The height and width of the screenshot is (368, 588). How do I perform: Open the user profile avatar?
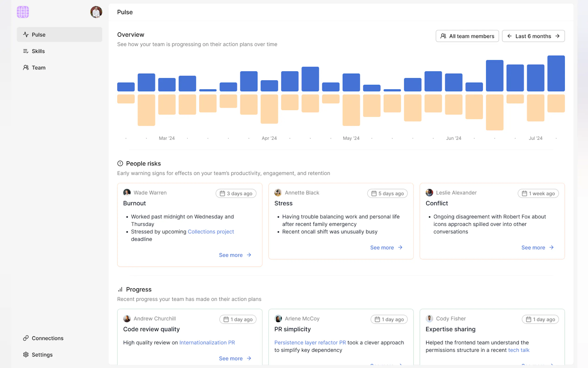pyautogui.click(x=96, y=12)
